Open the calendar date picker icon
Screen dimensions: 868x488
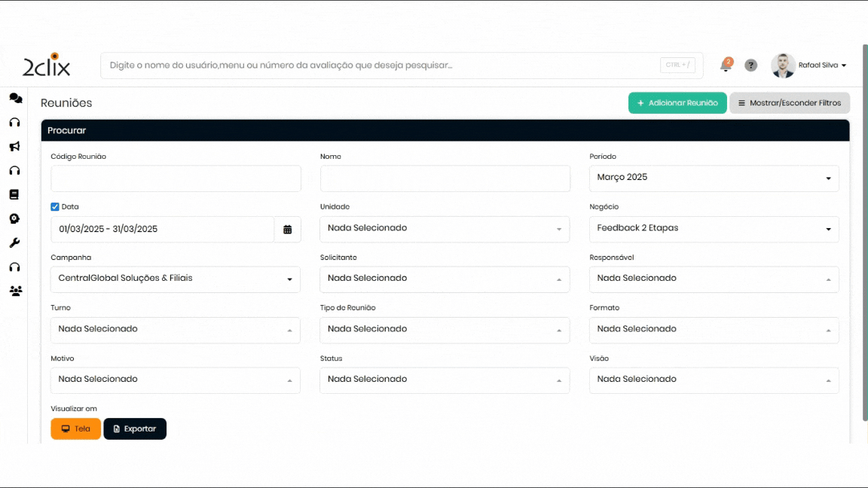point(287,230)
